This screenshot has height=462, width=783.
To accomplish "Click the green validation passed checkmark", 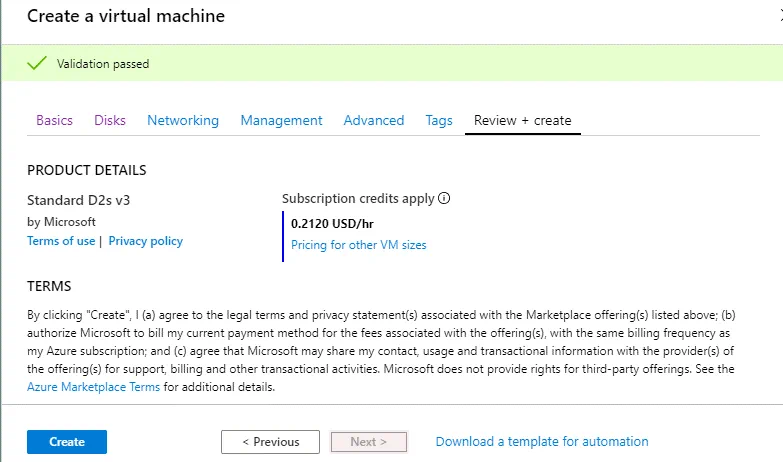I will (37, 64).
